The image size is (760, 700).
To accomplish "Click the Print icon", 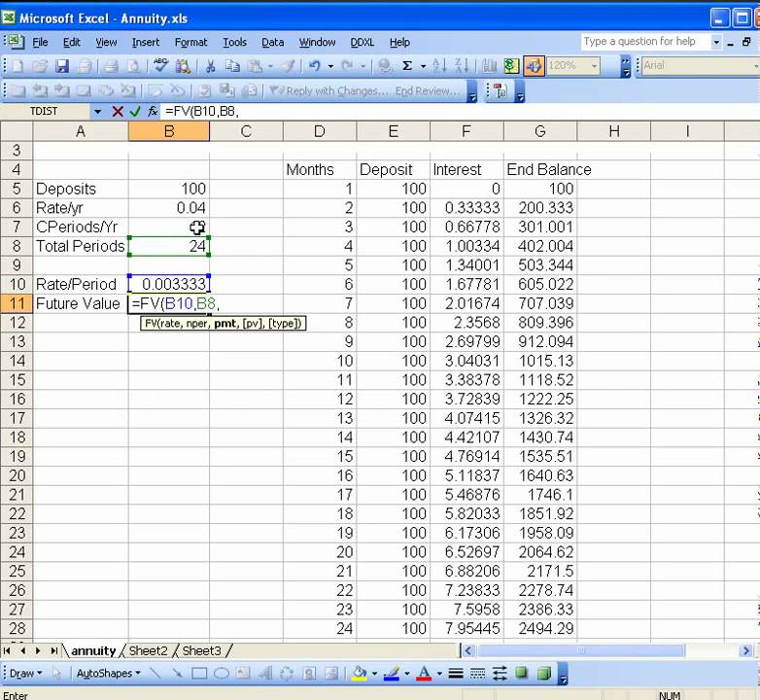I will click(111, 66).
